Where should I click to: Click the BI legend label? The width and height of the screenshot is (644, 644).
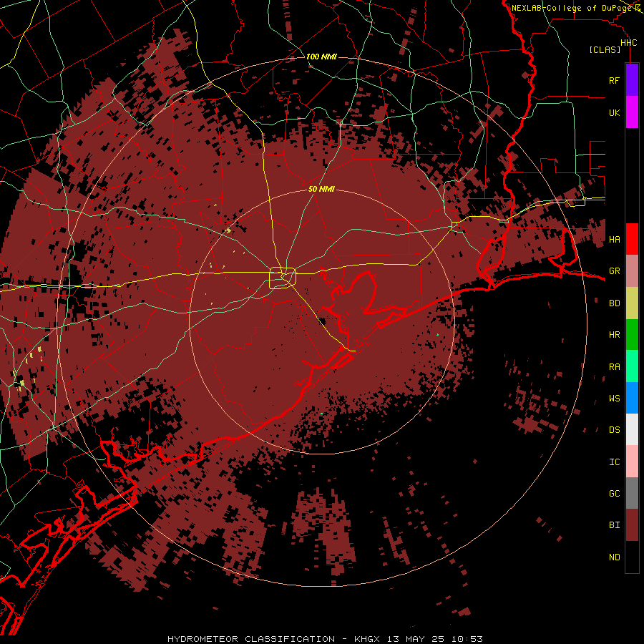615,525
